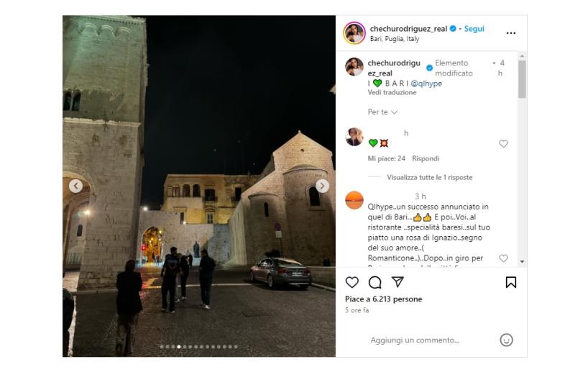Share post using paper plane icon

click(x=398, y=282)
